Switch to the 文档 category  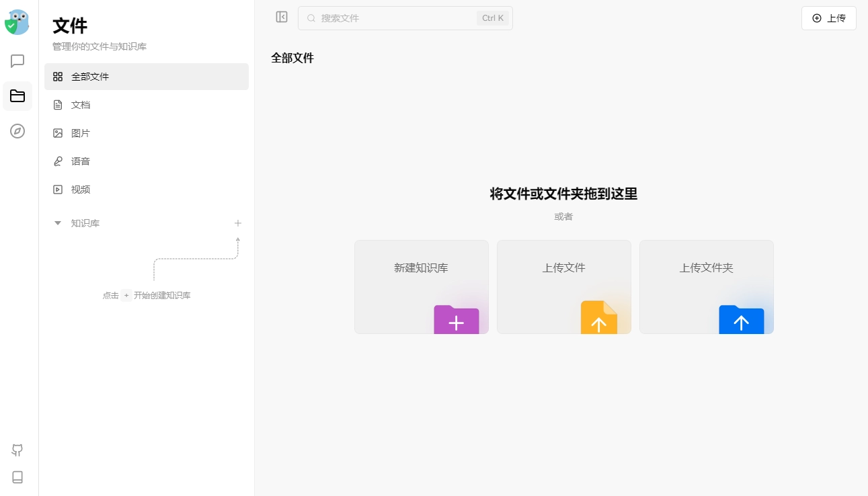tap(81, 105)
